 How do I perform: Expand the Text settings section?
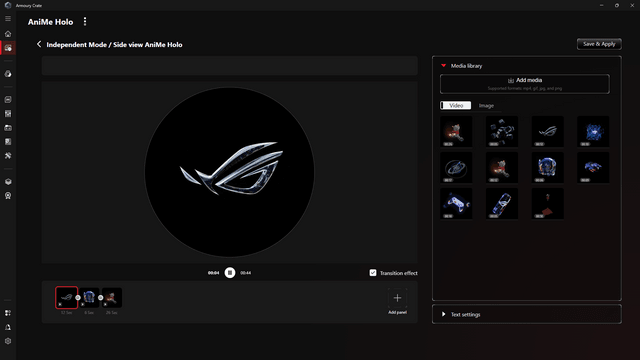(444, 314)
